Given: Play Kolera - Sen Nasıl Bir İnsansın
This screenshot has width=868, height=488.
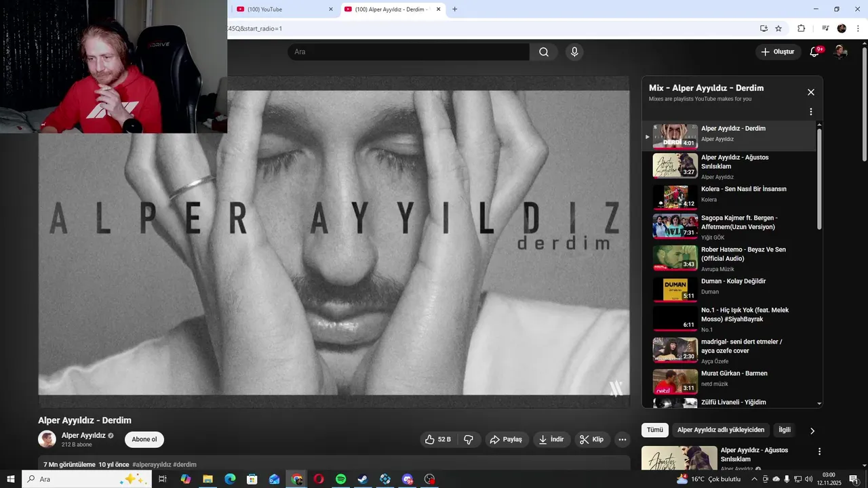Looking at the screenshot, I should click(x=729, y=197).
